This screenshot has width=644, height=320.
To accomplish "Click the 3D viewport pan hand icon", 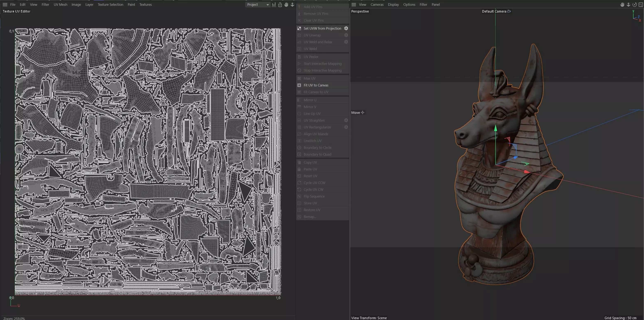I will point(622,5).
